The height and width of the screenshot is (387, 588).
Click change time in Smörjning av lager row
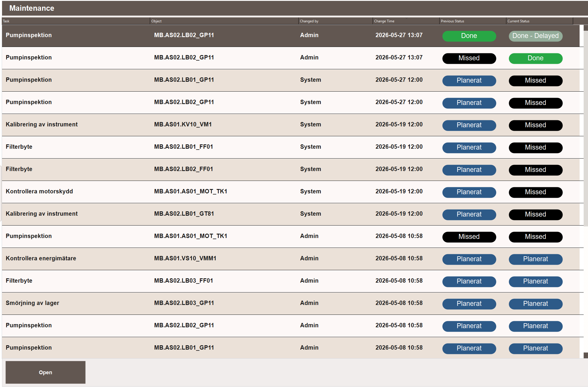tap(399, 303)
